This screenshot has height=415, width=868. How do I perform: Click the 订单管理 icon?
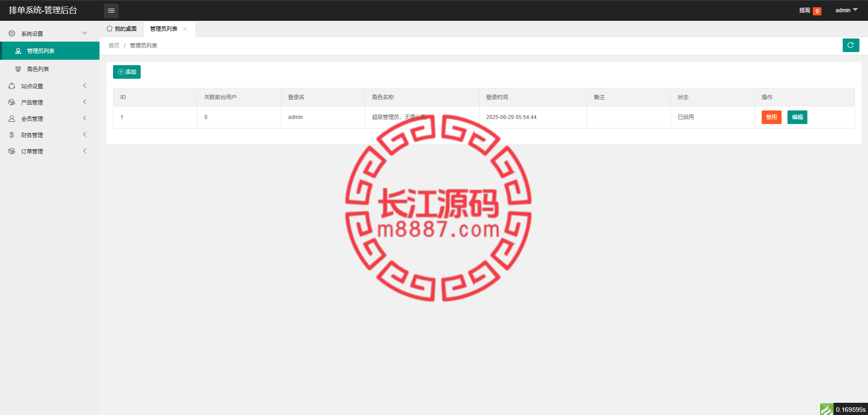pos(12,151)
